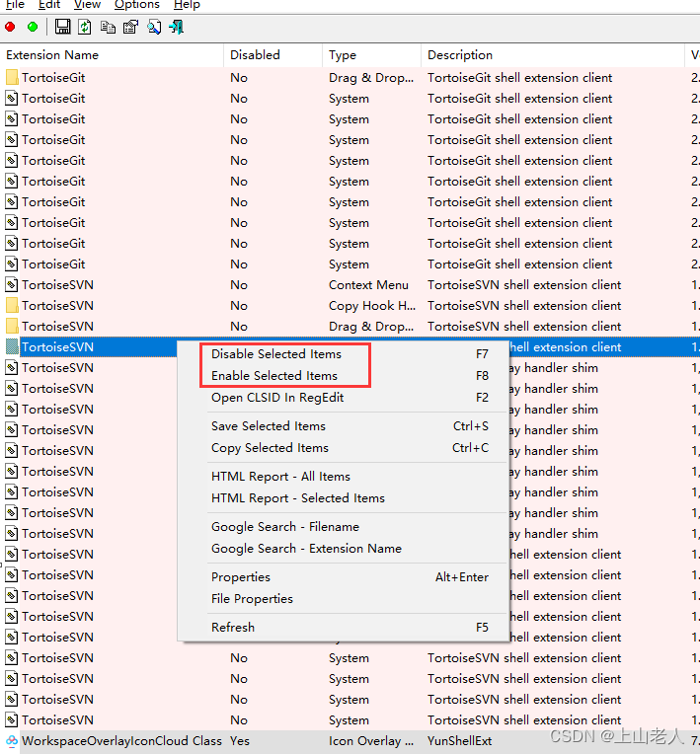The height and width of the screenshot is (754, 700).
Task: Click folder icon of TortoiseSVN Drag & Drop row
Action: point(12,326)
